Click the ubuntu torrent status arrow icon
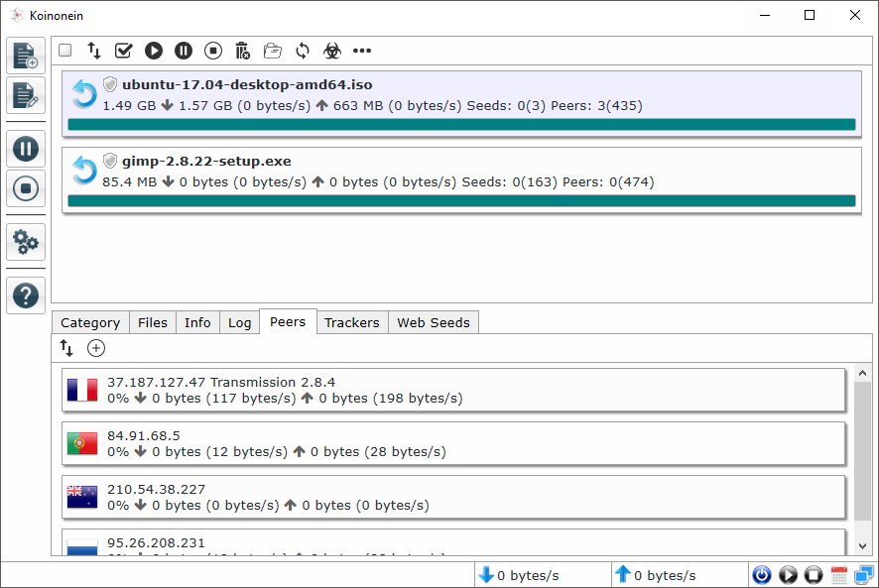This screenshot has height=588, width=879. pyautogui.click(x=84, y=93)
